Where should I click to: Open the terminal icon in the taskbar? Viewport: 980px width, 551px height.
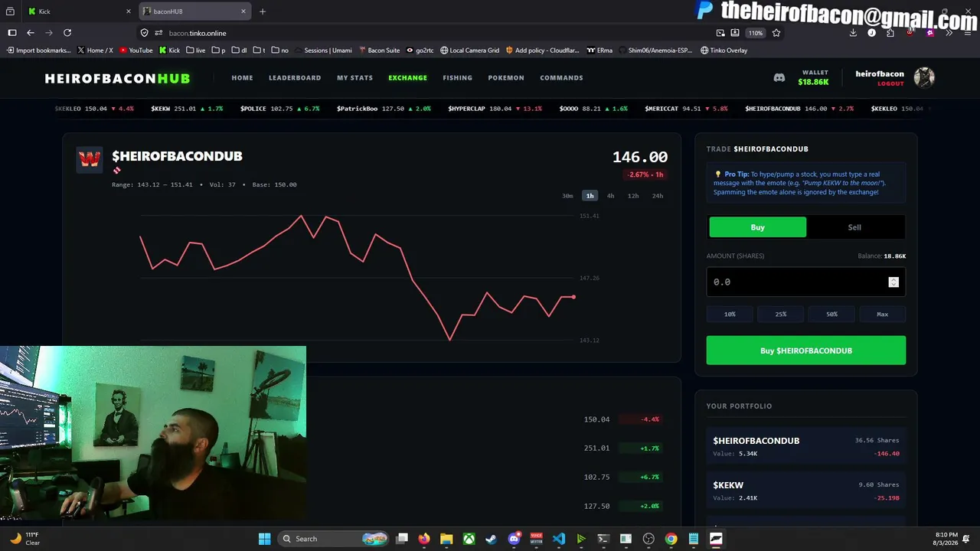click(x=603, y=539)
